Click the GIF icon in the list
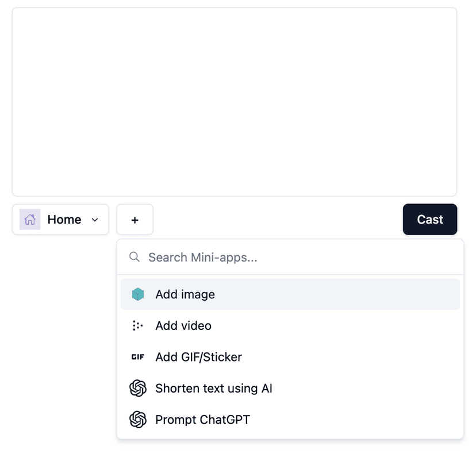This screenshot has height=457, width=476. tap(138, 357)
